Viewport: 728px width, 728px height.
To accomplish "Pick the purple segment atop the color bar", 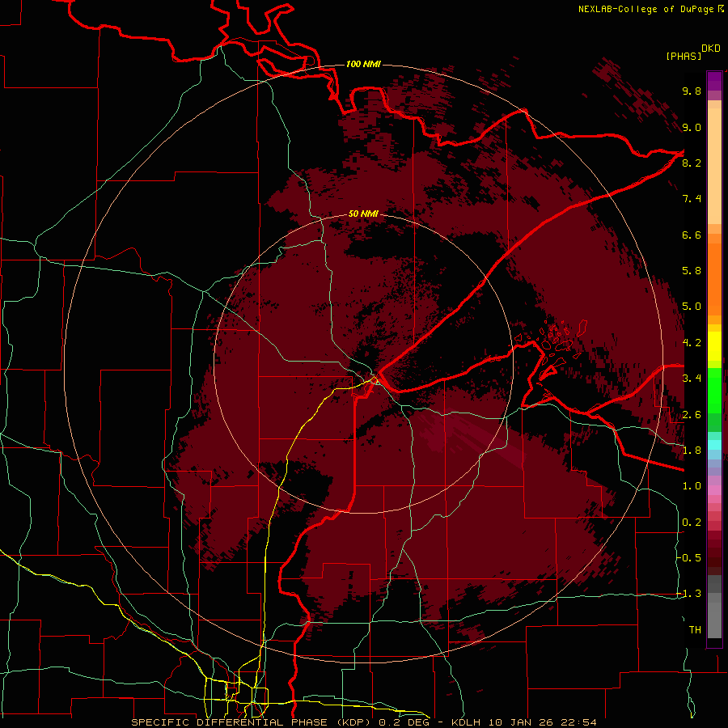I will 714,81.
